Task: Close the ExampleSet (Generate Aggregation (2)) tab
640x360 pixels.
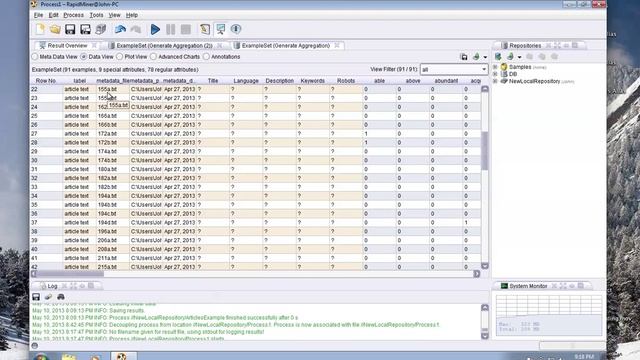Action: pos(220,45)
